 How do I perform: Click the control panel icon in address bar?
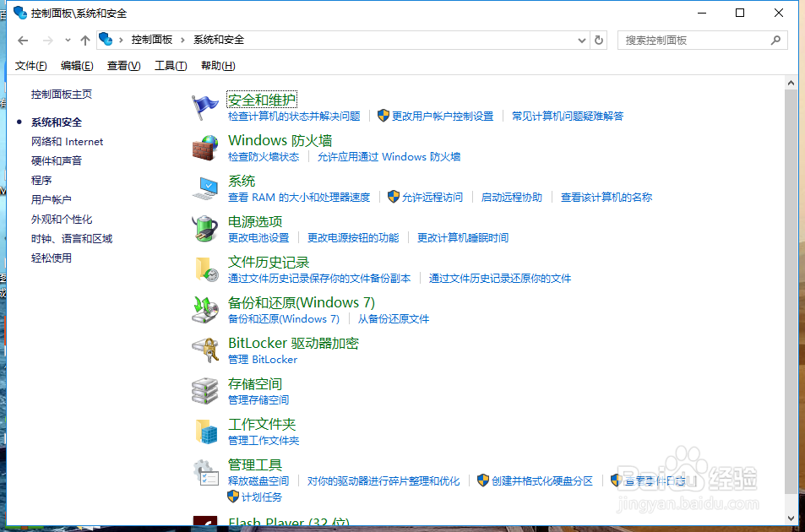106,39
